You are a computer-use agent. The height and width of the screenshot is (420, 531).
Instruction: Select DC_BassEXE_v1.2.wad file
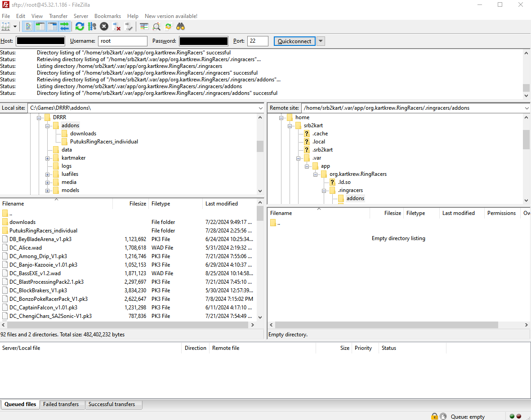[x=35, y=273]
